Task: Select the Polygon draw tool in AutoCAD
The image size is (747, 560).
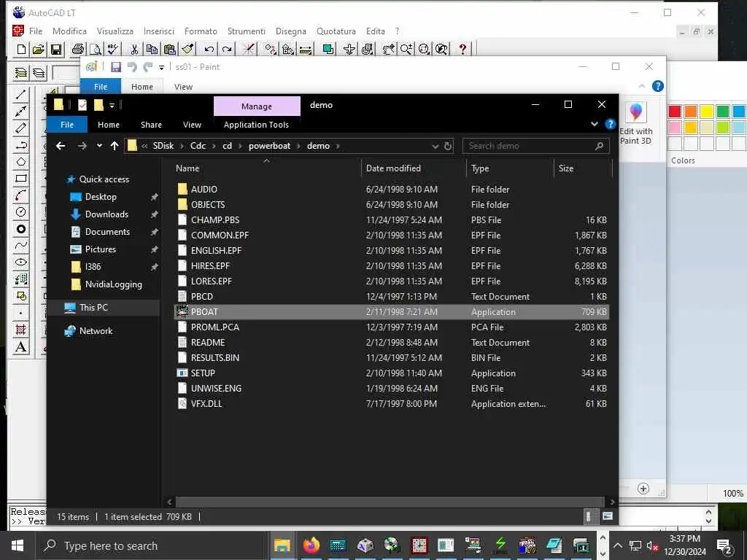Action: point(20,161)
